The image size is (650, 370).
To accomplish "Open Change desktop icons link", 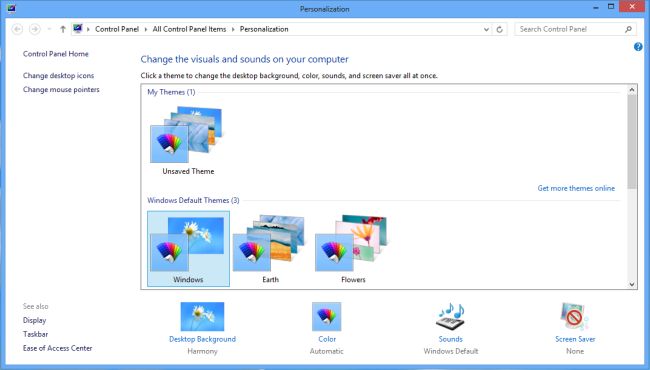I will (x=58, y=75).
